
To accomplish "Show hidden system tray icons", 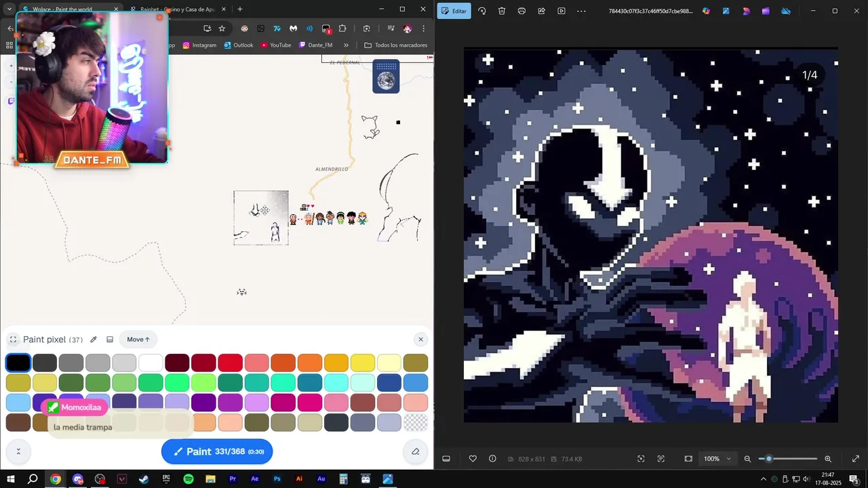I will click(x=763, y=479).
